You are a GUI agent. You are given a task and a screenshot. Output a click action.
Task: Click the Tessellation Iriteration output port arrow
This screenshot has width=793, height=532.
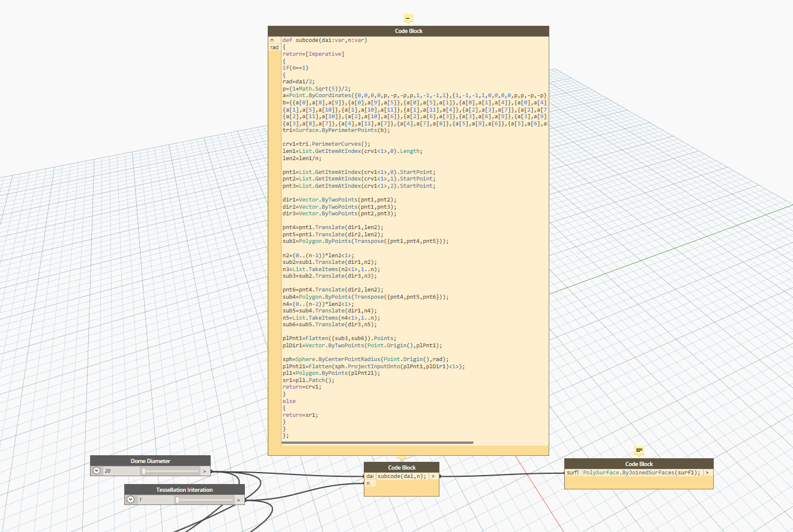tap(239, 500)
